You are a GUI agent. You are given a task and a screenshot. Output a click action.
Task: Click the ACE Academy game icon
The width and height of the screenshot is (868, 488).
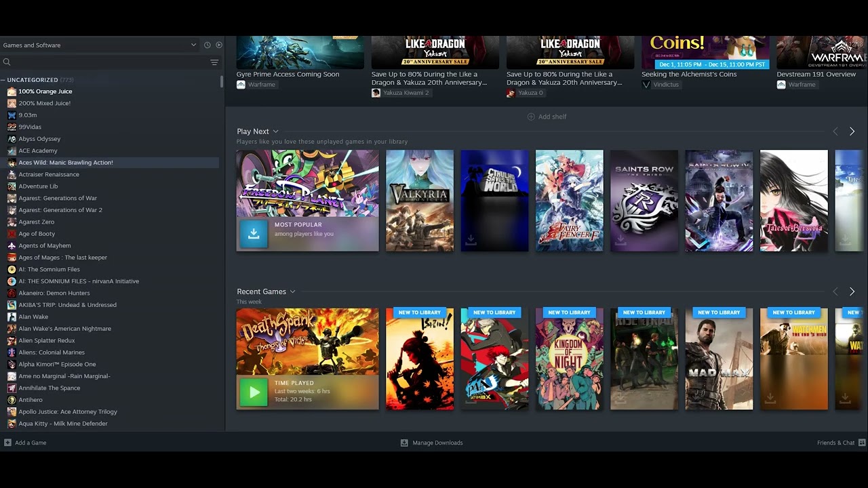pyautogui.click(x=12, y=150)
